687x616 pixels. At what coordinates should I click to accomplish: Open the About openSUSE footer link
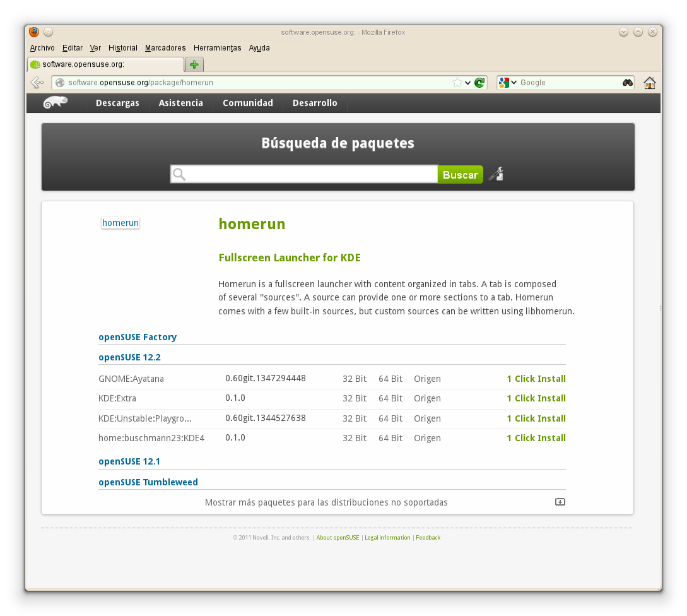click(x=338, y=538)
